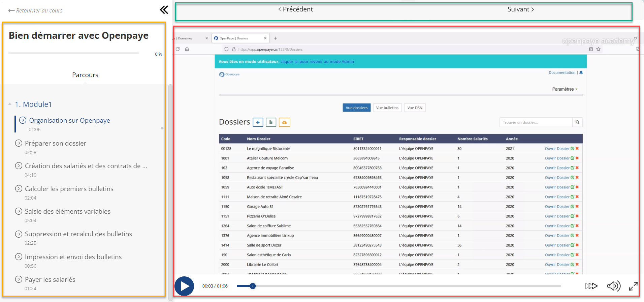Click the orange cloud upload icon
The height and width of the screenshot is (302, 644).
point(285,122)
